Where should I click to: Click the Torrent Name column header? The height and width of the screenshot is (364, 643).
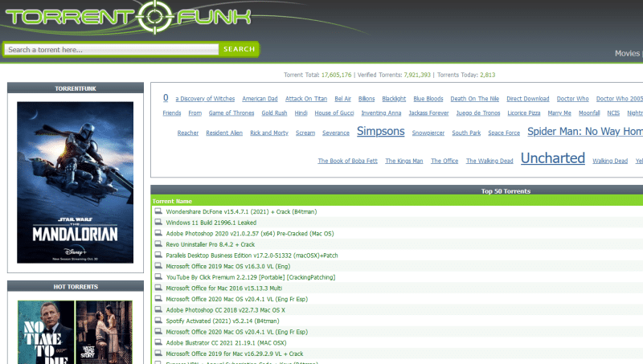(x=172, y=201)
